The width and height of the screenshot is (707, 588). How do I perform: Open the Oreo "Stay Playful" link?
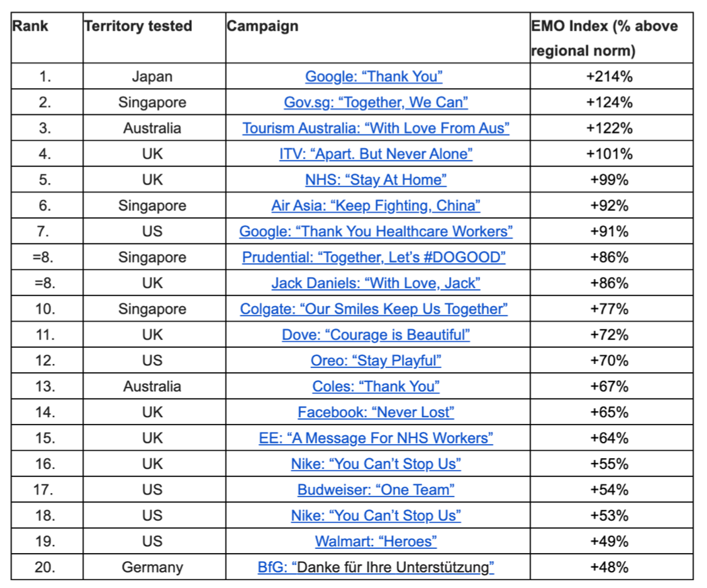[376, 361]
